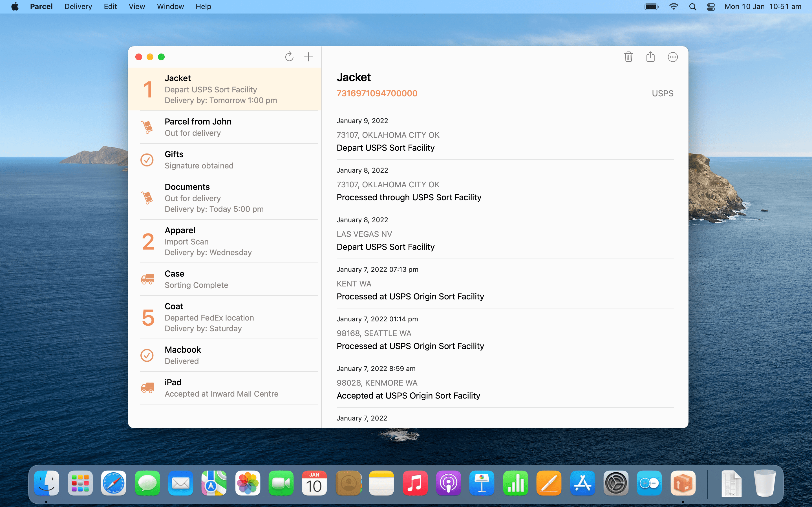The height and width of the screenshot is (507, 812).
Task: Launch Parcel app from the dock
Action: click(x=683, y=483)
